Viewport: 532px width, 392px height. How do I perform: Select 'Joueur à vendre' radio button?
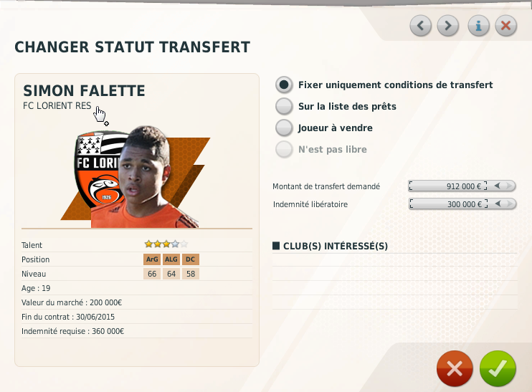click(x=284, y=128)
